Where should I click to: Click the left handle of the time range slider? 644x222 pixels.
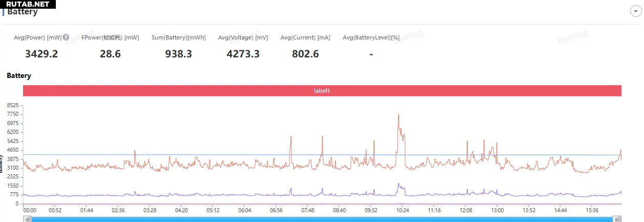pos(28,219)
